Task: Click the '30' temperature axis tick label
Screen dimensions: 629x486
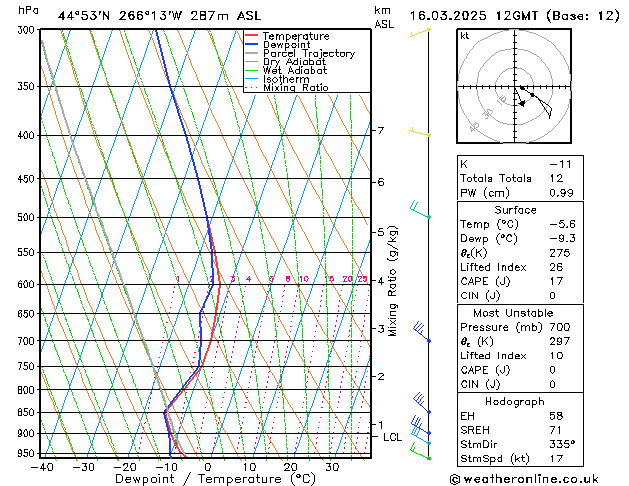Action: click(x=332, y=467)
